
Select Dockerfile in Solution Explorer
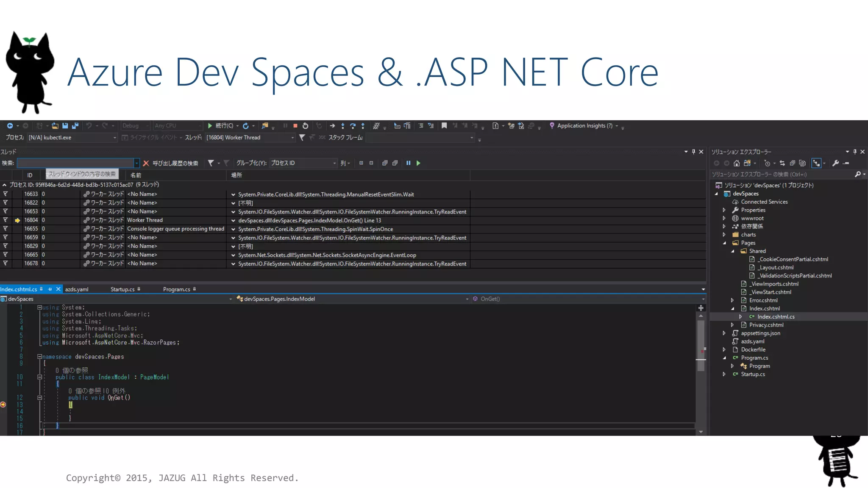[x=753, y=350]
